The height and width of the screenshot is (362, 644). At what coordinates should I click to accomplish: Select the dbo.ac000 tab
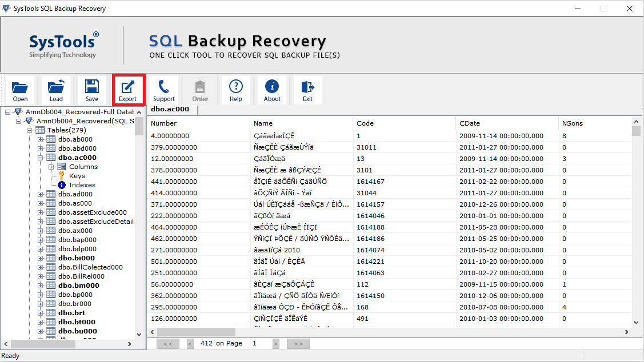(x=171, y=110)
